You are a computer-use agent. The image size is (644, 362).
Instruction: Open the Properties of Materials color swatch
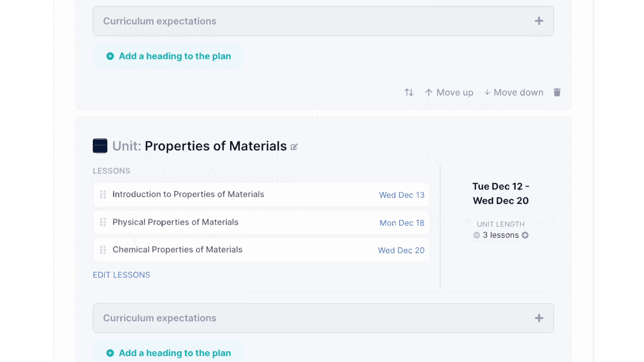pos(100,146)
